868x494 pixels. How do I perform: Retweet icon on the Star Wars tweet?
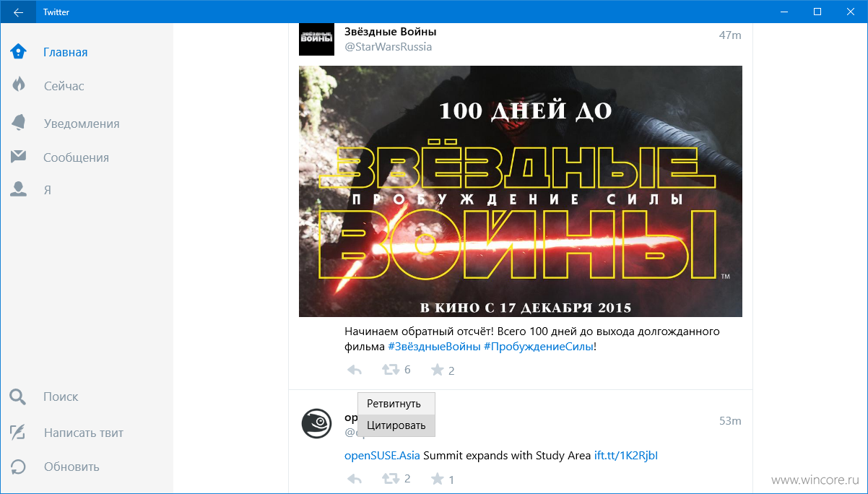(391, 370)
